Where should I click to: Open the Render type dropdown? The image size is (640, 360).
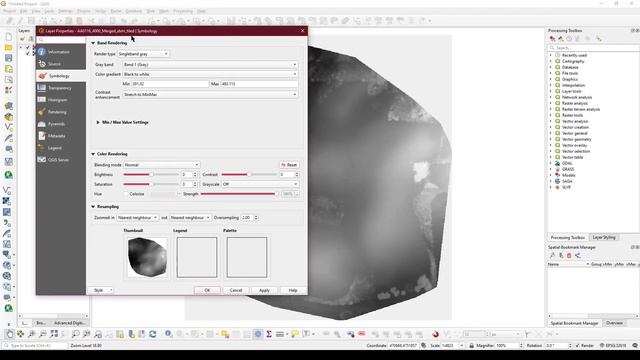pyautogui.click(x=143, y=54)
